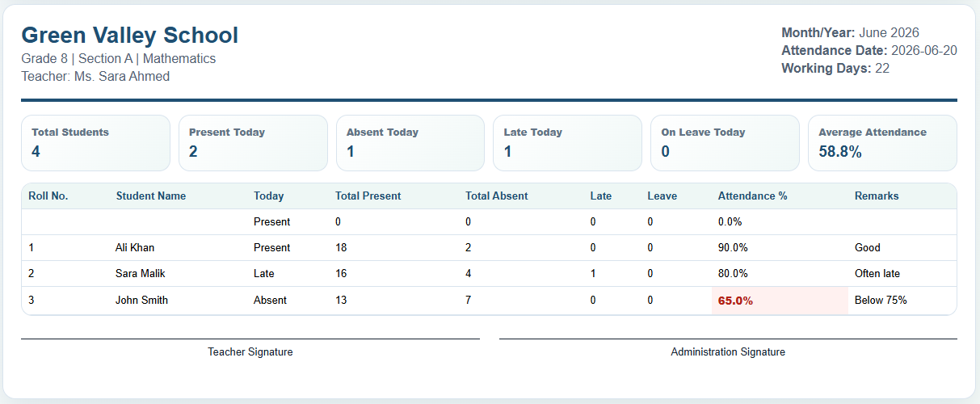Click the Administration Signature label
The height and width of the screenshot is (404, 980).
coord(728,352)
